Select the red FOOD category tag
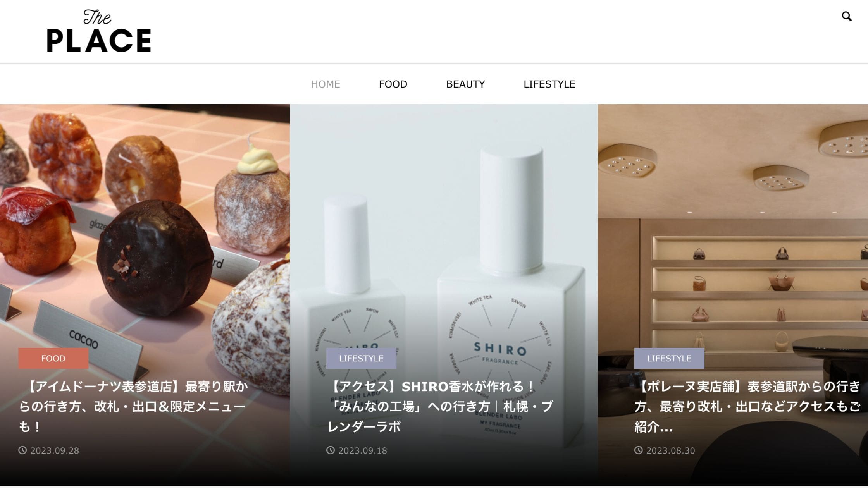Screen dimensions: 868x488 53,358
